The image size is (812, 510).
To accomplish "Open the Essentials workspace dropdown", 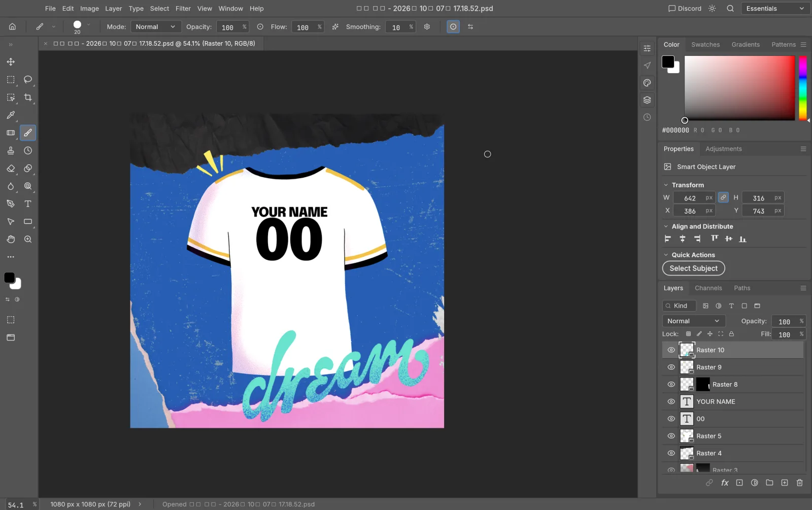I will pos(775,9).
